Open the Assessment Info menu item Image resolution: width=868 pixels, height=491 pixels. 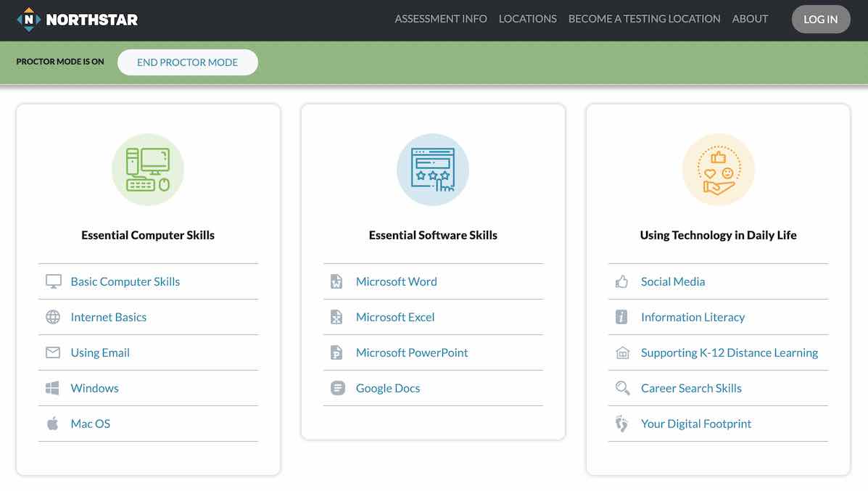pos(441,19)
